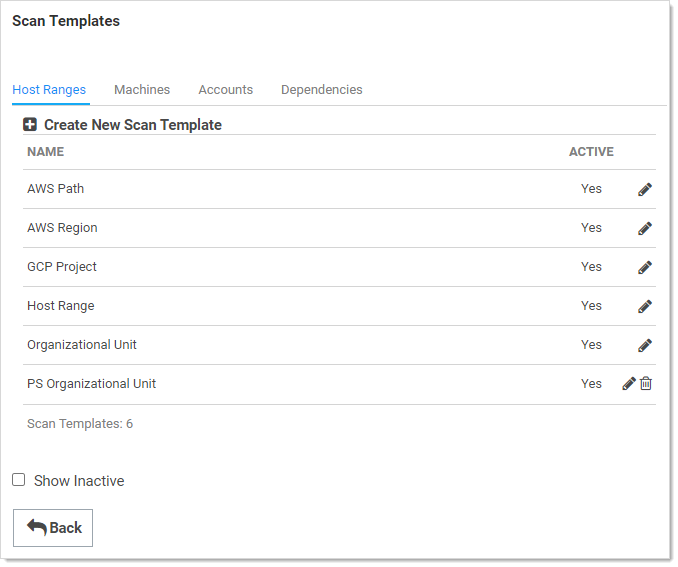Click pencil icon for AWS Region
The height and width of the screenshot is (567, 678).
click(645, 228)
